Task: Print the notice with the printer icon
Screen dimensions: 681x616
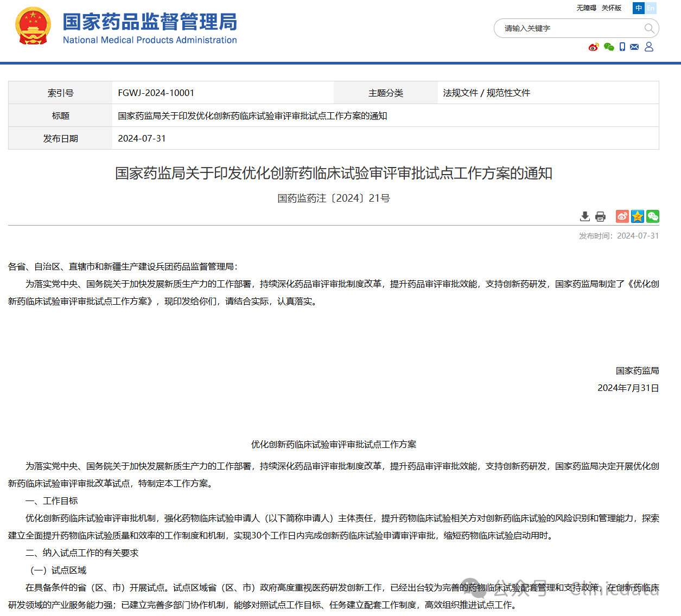Action: (x=600, y=216)
